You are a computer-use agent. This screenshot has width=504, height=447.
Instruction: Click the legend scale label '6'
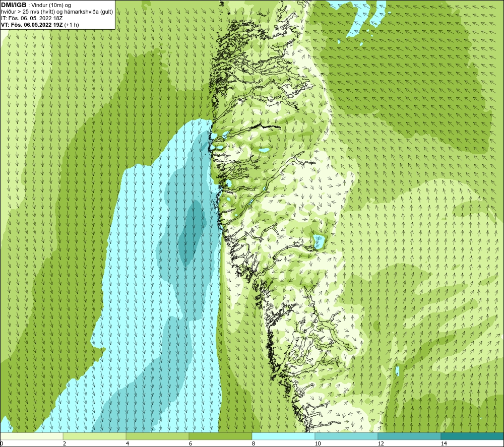pyautogui.click(x=191, y=443)
